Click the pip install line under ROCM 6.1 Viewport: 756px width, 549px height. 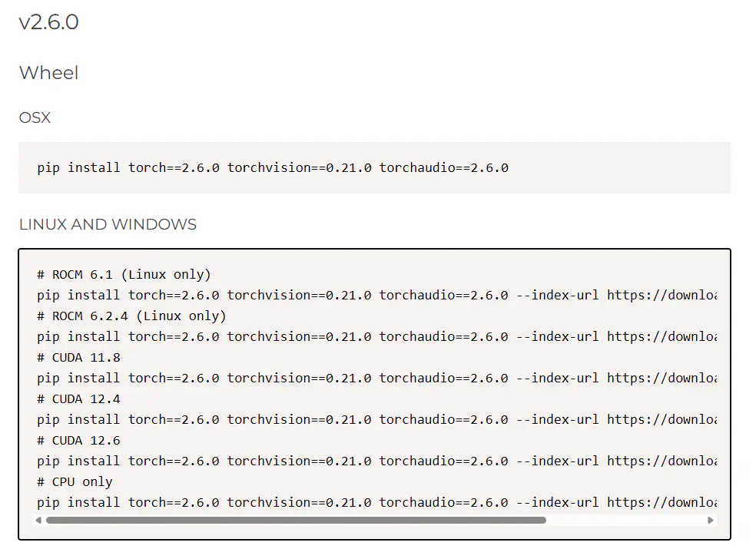(x=376, y=295)
